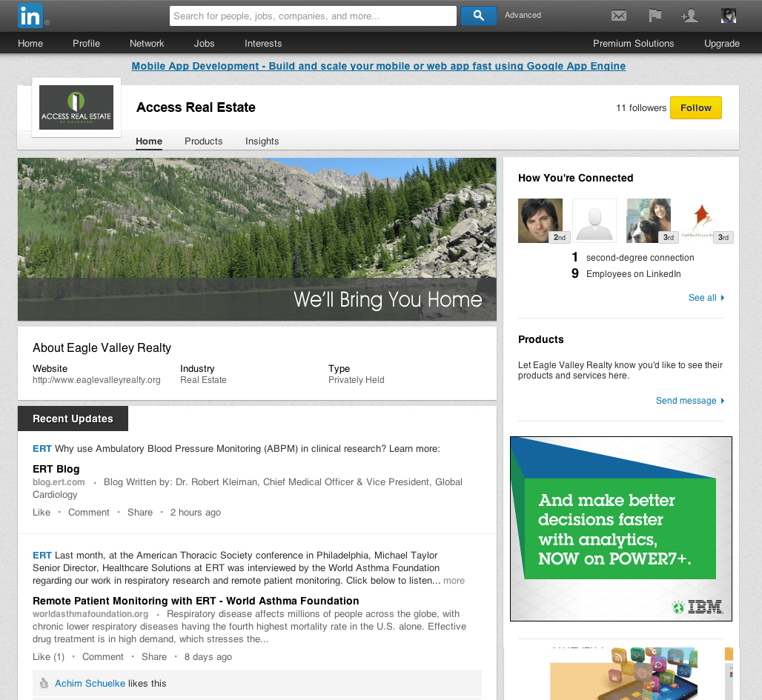Click the LinkedIn logo icon
Viewport: 762px width, 700px height.
[x=30, y=16]
